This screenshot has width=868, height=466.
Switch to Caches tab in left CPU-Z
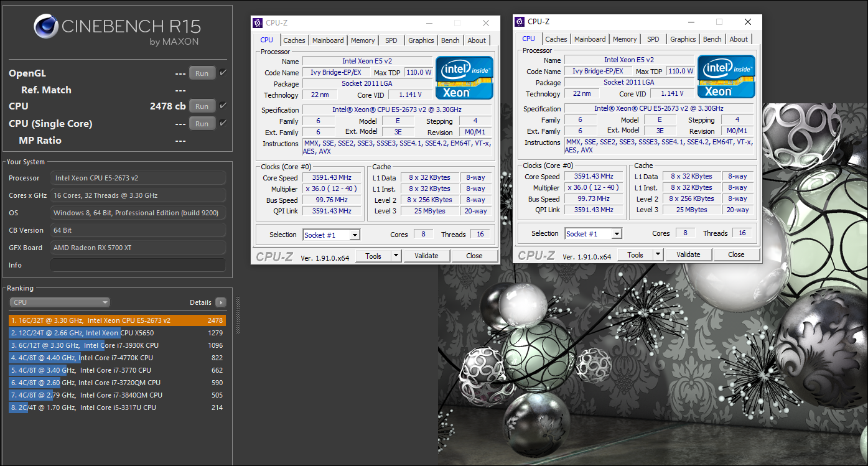click(x=294, y=40)
